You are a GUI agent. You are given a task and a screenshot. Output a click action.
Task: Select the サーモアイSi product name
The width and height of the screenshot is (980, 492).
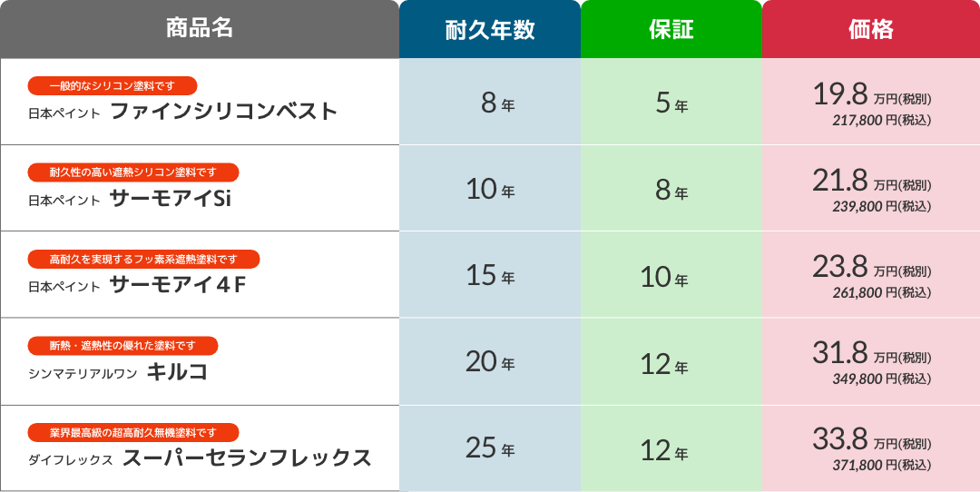coord(171,198)
